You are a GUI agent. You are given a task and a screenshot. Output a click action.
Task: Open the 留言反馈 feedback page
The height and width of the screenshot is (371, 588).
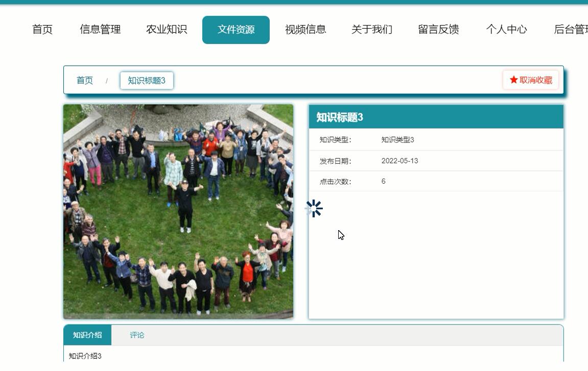pyautogui.click(x=437, y=30)
